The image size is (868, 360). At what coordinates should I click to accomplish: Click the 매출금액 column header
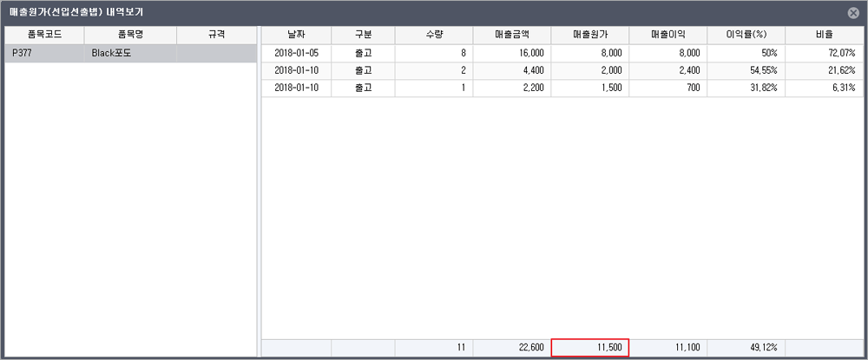click(511, 35)
